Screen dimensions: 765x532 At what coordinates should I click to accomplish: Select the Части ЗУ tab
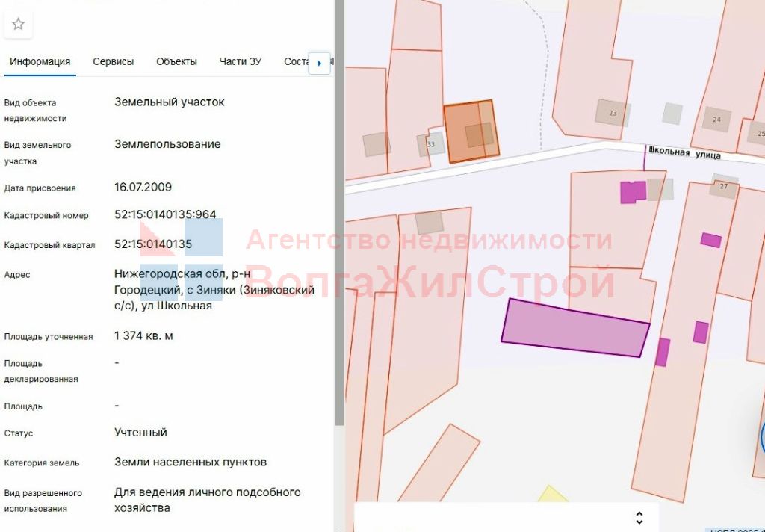(241, 61)
